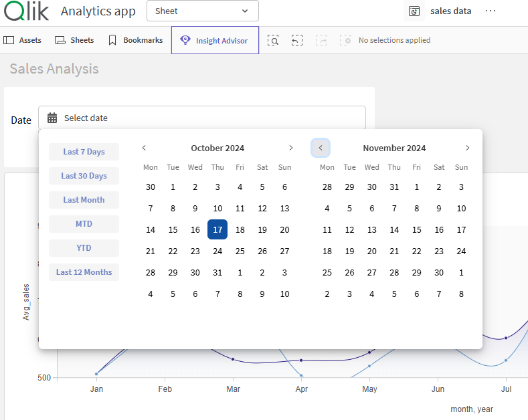Viewport: 528px width, 420px height.
Task: Choose the YTD date range
Action: click(84, 248)
